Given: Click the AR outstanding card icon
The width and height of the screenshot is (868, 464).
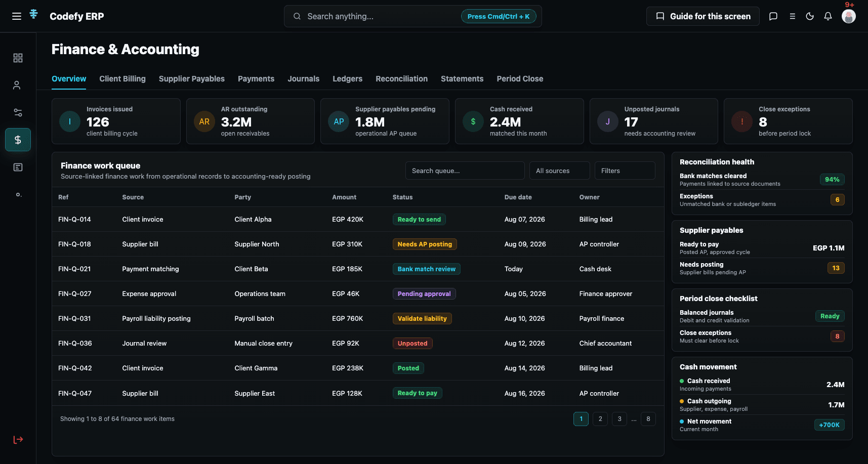Looking at the screenshot, I should 204,121.
